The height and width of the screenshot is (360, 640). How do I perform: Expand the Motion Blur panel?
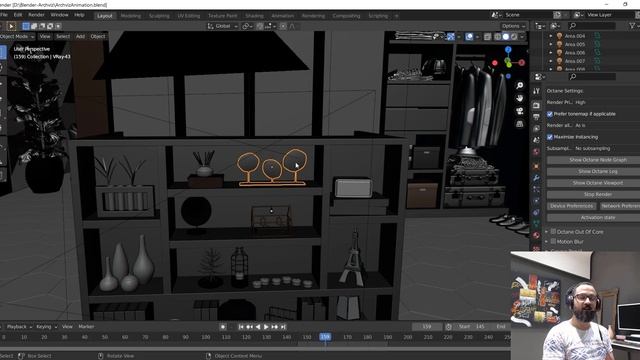click(x=547, y=242)
